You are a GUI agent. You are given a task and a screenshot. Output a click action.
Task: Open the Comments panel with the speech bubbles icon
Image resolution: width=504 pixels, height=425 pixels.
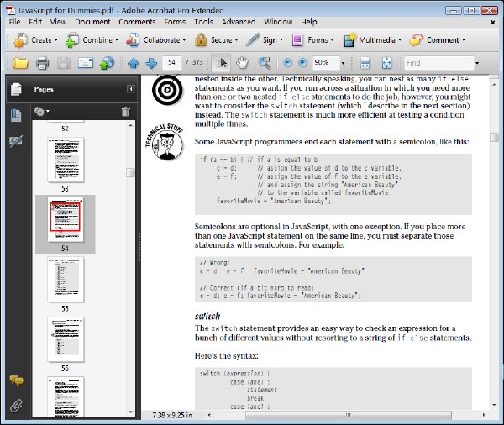tap(16, 380)
